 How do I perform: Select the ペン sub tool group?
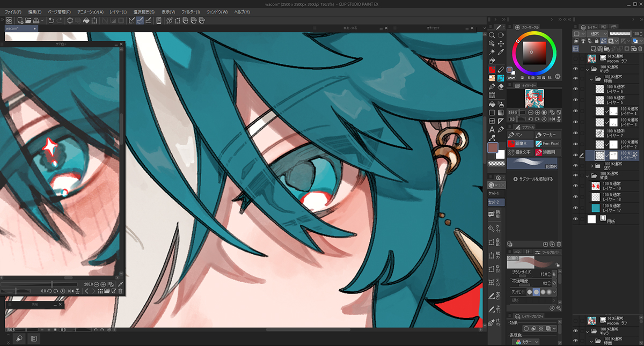pyautogui.click(x=519, y=135)
